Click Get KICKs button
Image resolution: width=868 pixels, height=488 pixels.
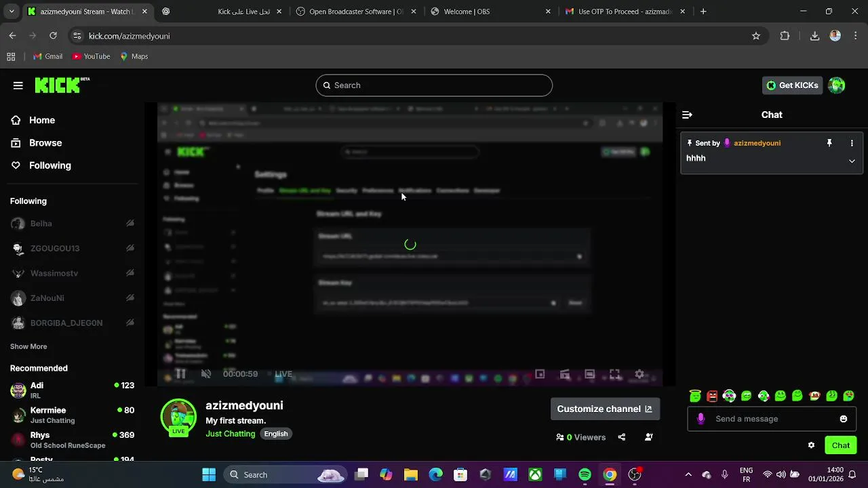coord(792,85)
